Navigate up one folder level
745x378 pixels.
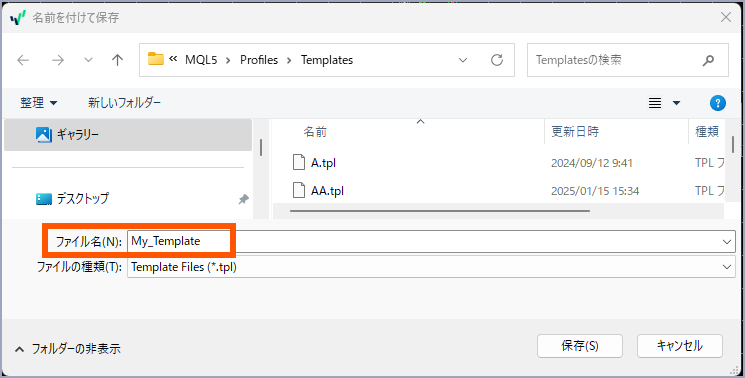coord(117,60)
